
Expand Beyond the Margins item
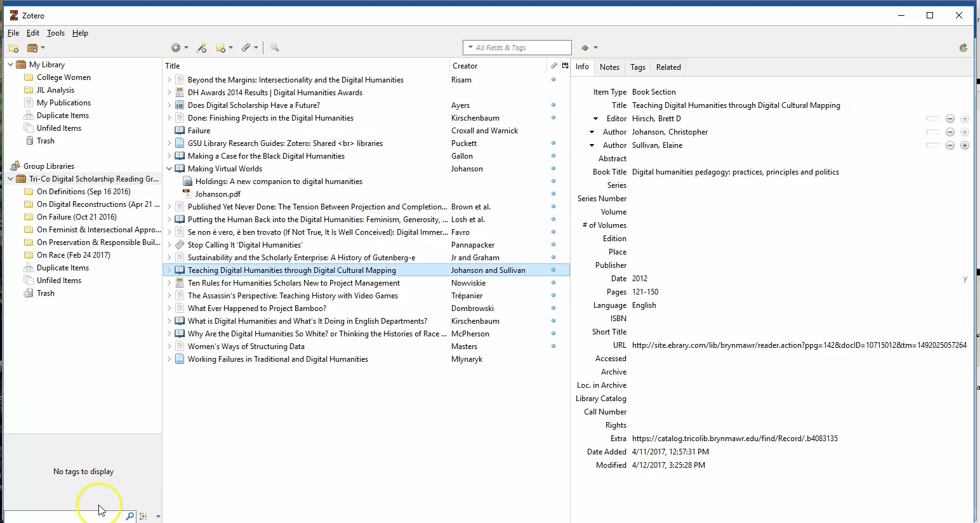tap(169, 80)
